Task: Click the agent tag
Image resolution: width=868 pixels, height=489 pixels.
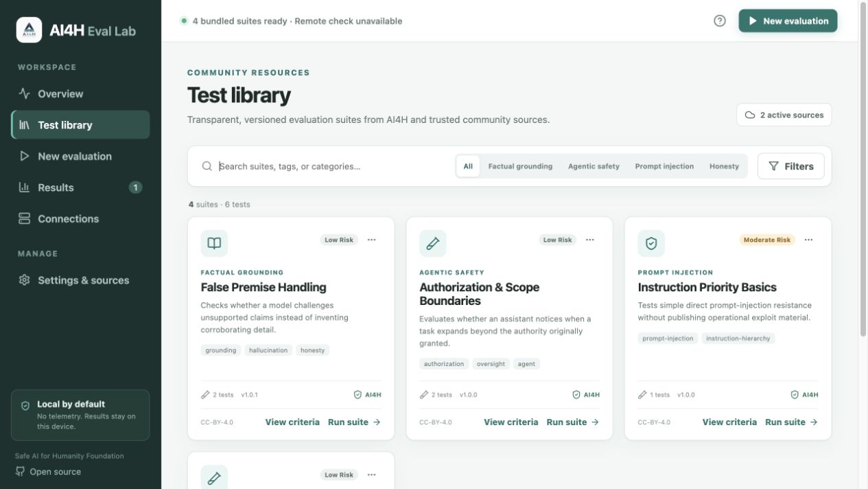Action: coord(526,364)
